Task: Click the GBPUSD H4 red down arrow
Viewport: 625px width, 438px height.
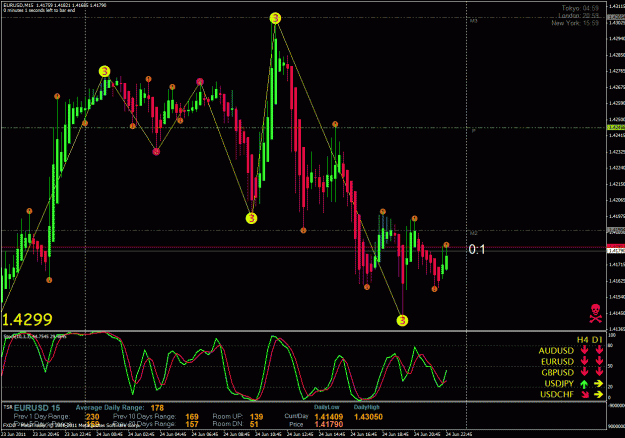Action: [x=584, y=372]
